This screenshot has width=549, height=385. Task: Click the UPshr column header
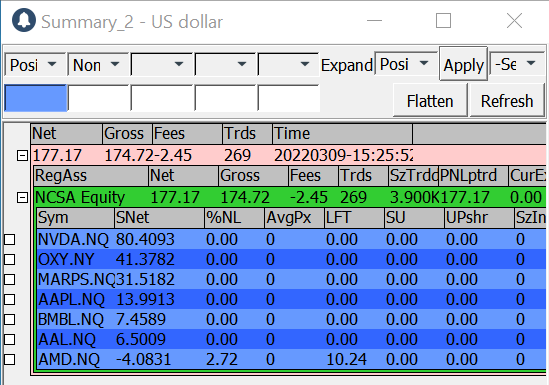click(x=479, y=218)
